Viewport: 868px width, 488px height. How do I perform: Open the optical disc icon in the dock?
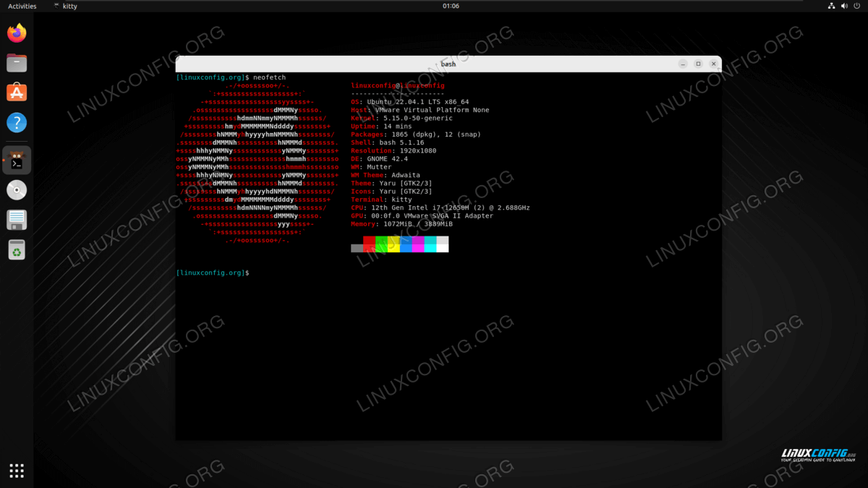coord(17,190)
